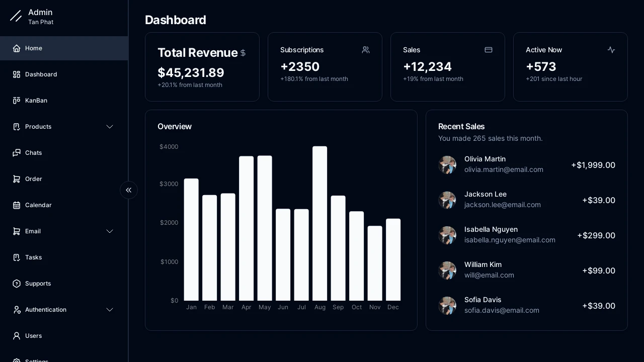
Task: Click Olivia Martin's email address
Action: [504, 170]
